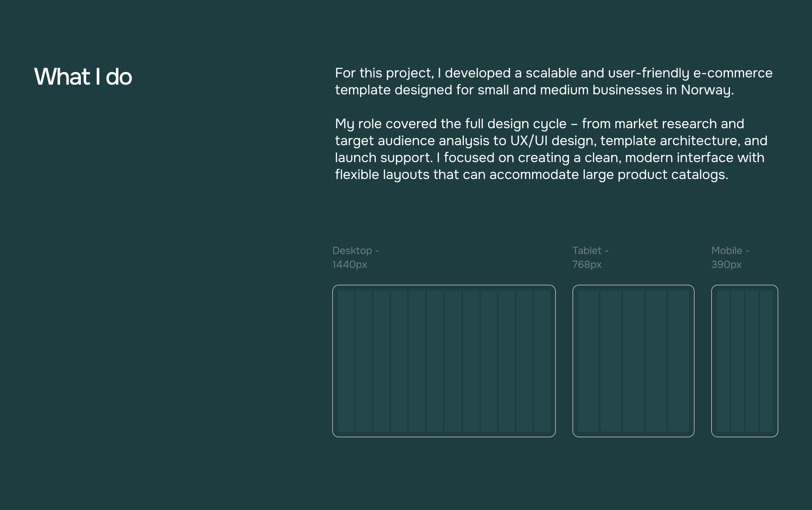Select the paragraph starting "My role covered"
Screen dimensions: 812x510
pos(551,149)
